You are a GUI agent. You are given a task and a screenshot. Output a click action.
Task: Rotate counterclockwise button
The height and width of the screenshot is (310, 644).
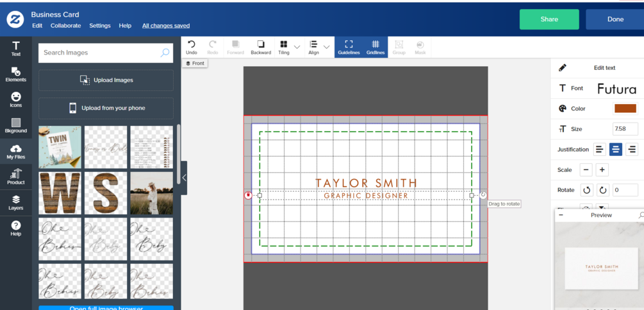[x=586, y=190]
